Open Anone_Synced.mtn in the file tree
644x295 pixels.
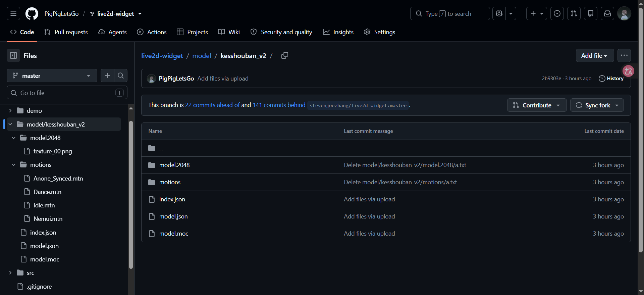58,178
